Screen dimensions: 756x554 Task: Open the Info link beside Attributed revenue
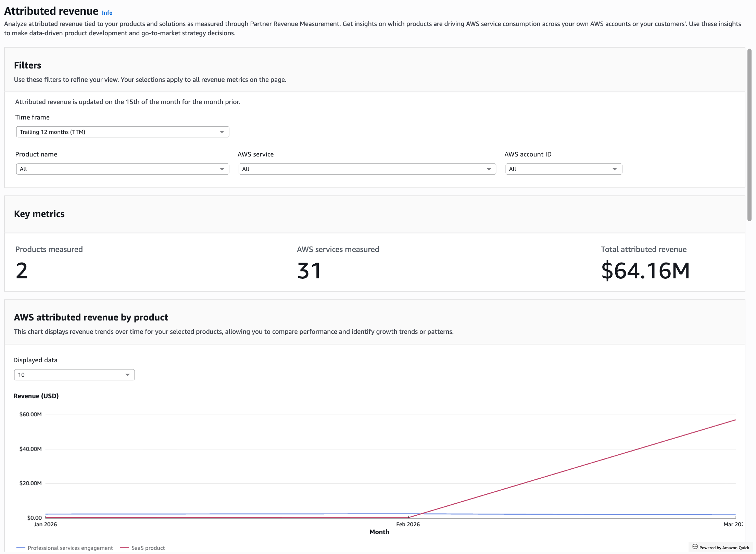point(107,13)
